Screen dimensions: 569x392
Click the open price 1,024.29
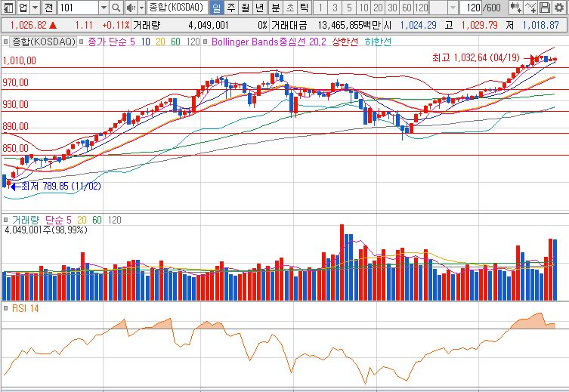(x=418, y=26)
